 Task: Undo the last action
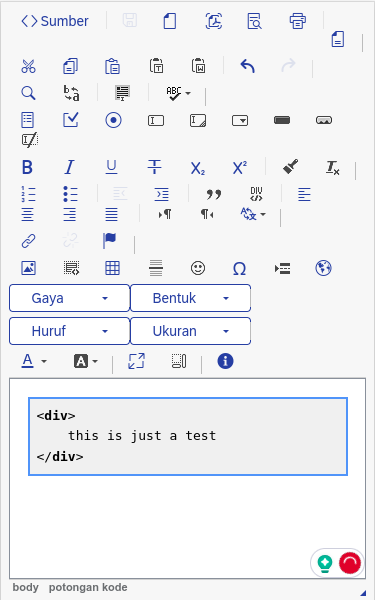point(248,66)
